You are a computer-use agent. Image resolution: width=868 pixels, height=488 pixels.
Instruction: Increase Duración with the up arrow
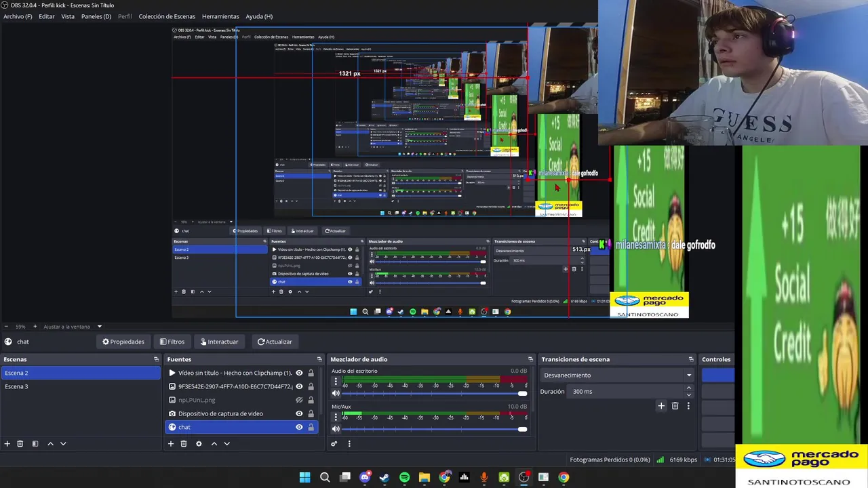coord(689,388)
